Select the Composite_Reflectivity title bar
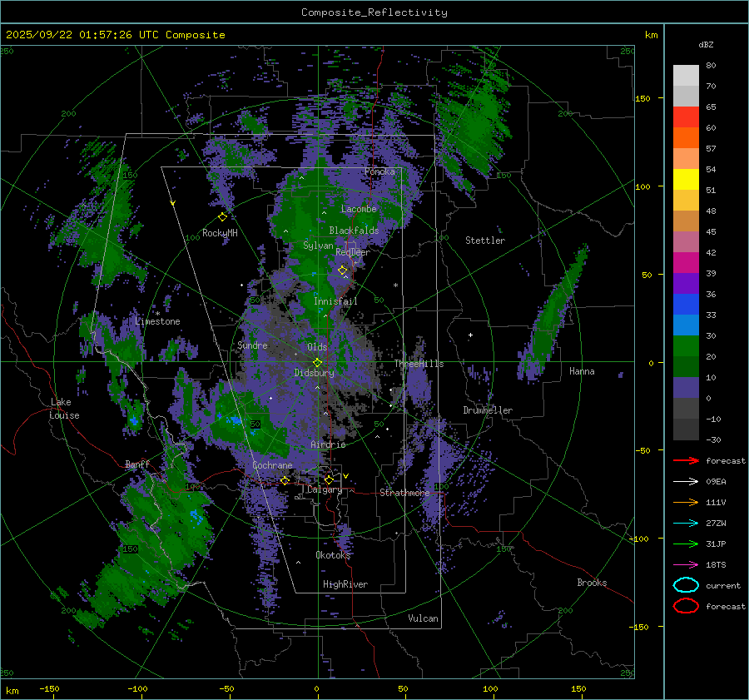The image size is (749, 700). tap(374, 12)
